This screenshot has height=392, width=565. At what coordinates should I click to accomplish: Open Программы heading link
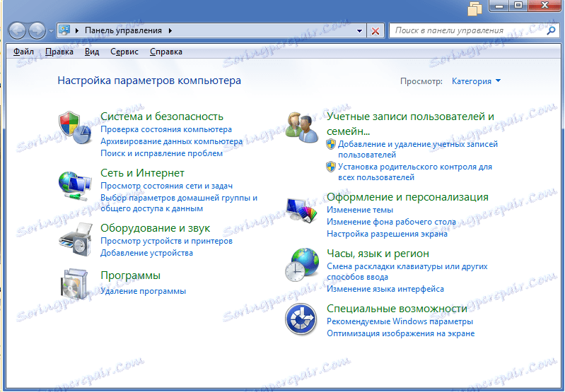tap(130, 275)
